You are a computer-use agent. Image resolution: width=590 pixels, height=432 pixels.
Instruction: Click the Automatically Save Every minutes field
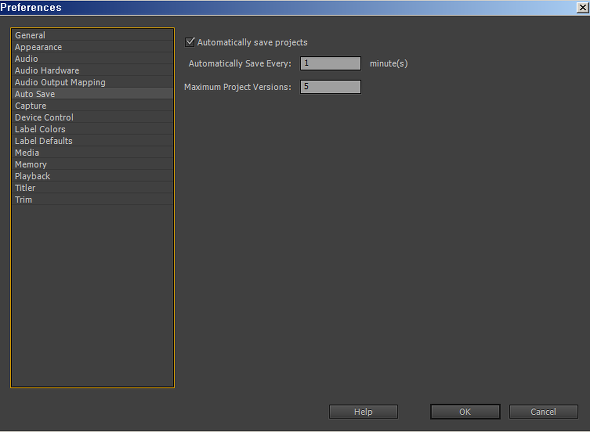(x=330, y=63)
